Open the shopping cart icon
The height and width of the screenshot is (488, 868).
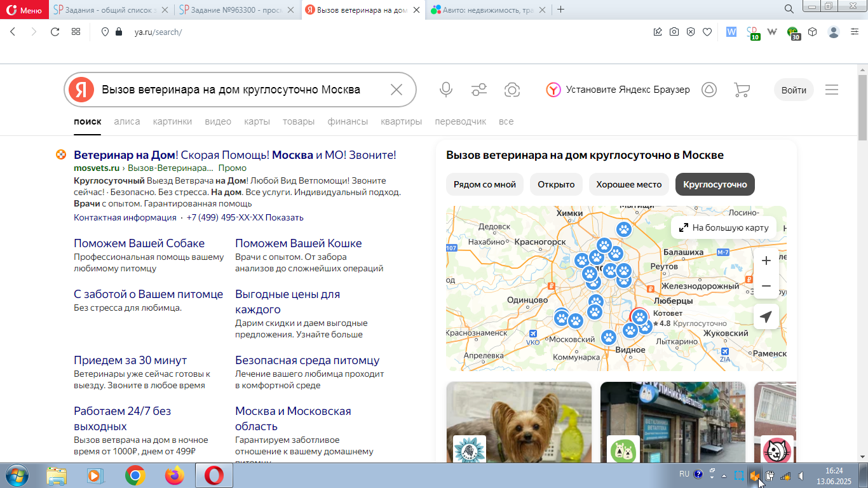(x=742, y=90)
